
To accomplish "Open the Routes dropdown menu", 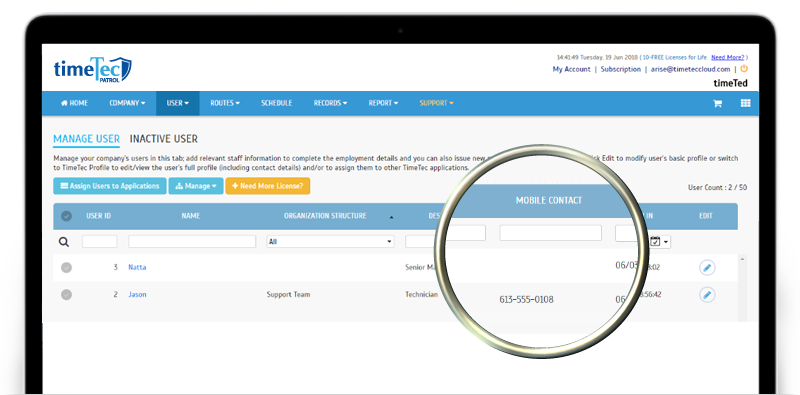I will tap(225, 103).
